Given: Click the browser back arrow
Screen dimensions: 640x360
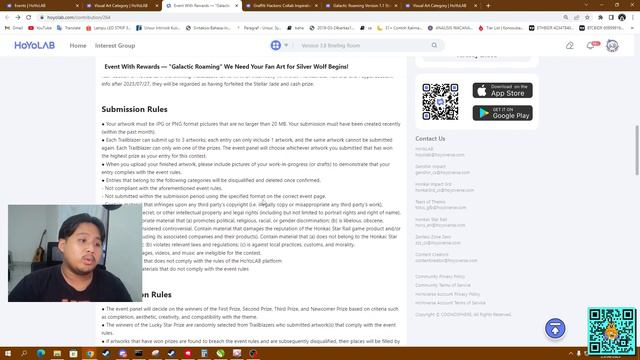Looking at the screenshot, I should 7,18.
